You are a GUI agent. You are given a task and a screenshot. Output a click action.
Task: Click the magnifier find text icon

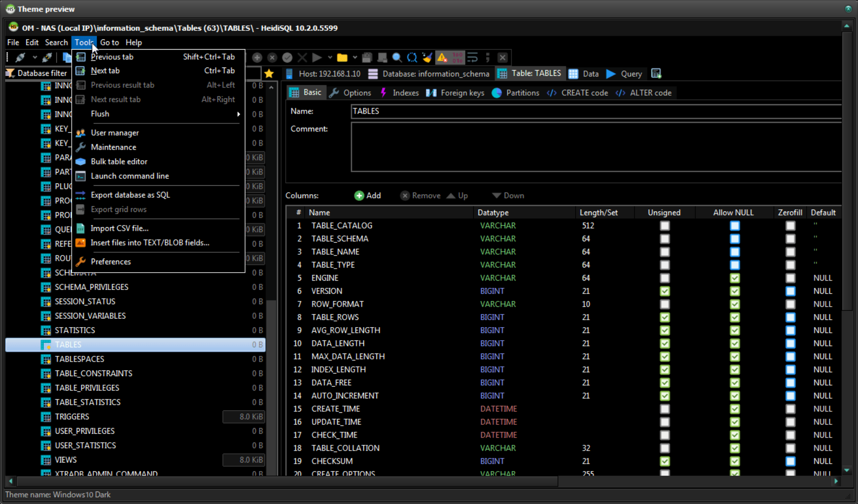(x=397, y=57)
